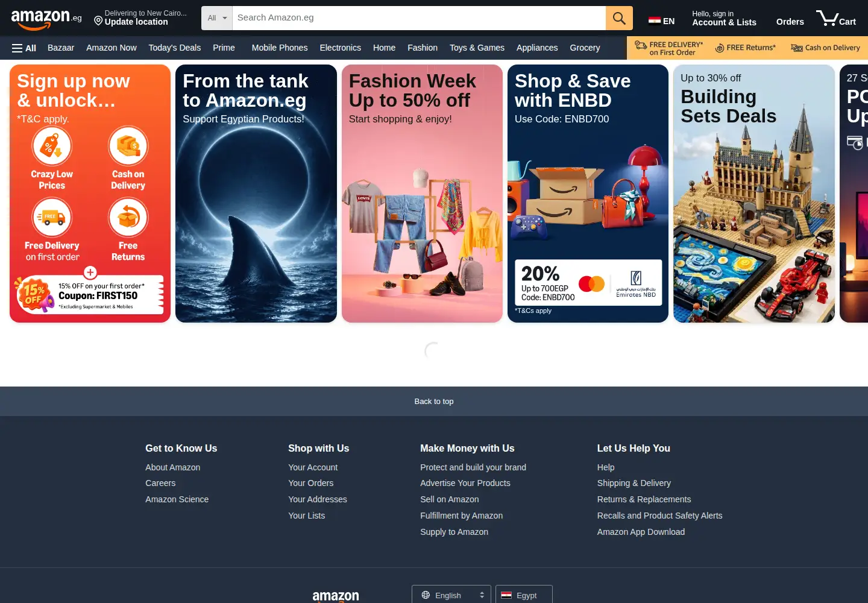
Task: Click the Free Returns box icon
Action: (x=128, y=217)
